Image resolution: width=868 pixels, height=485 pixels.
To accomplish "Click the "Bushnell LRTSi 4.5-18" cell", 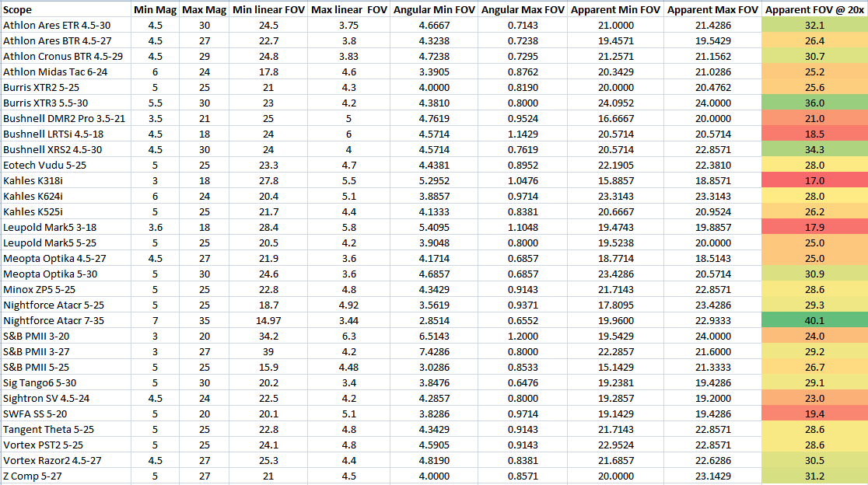I will coord(65,134).
